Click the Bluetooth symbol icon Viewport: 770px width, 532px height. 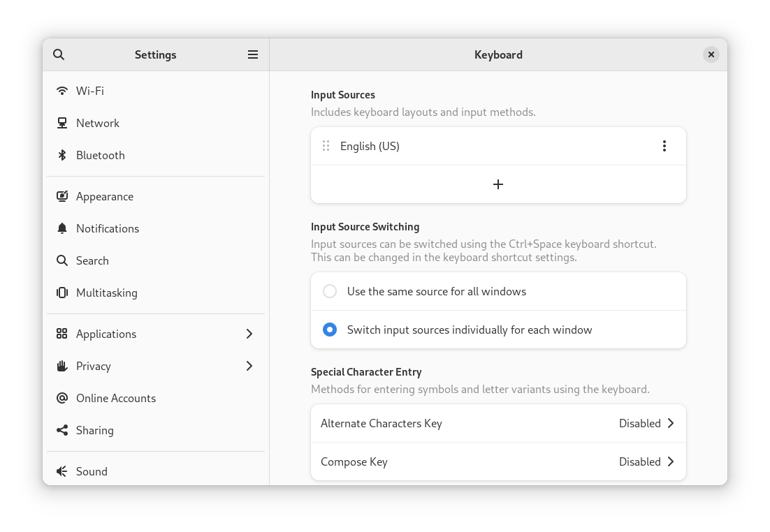[x=62, y=155]
